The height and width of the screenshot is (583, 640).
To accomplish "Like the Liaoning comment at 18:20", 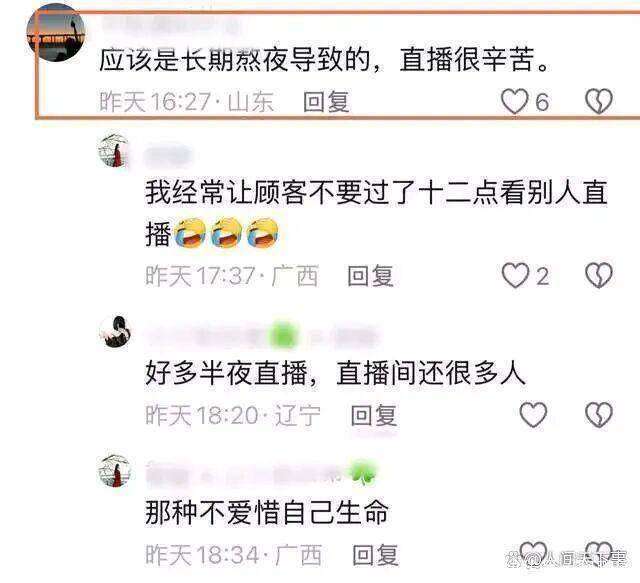I will (x=533, y=415).
